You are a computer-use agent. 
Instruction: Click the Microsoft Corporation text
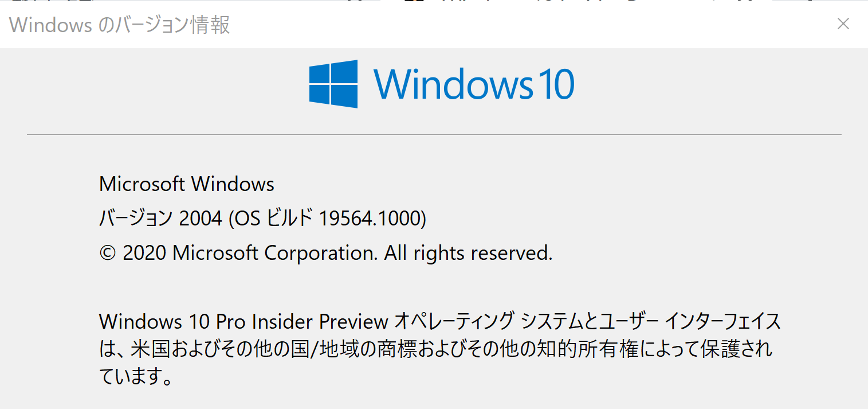(275, 253)
